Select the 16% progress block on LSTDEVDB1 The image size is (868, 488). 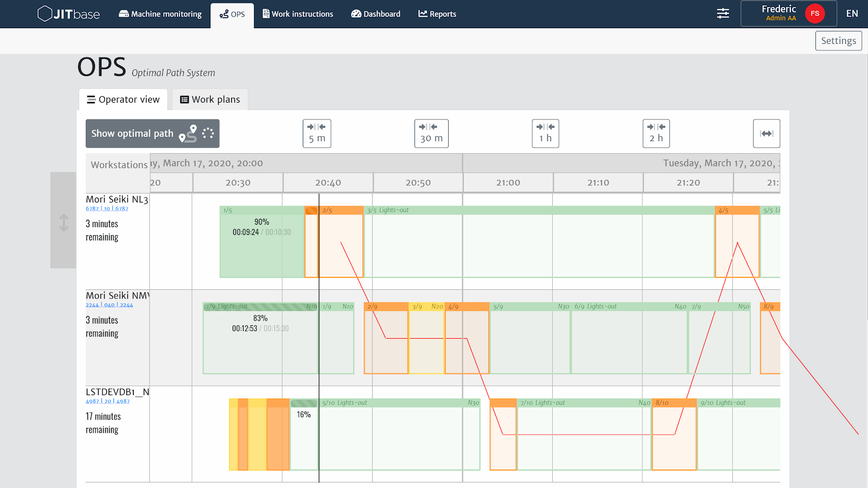pos(304,434)
